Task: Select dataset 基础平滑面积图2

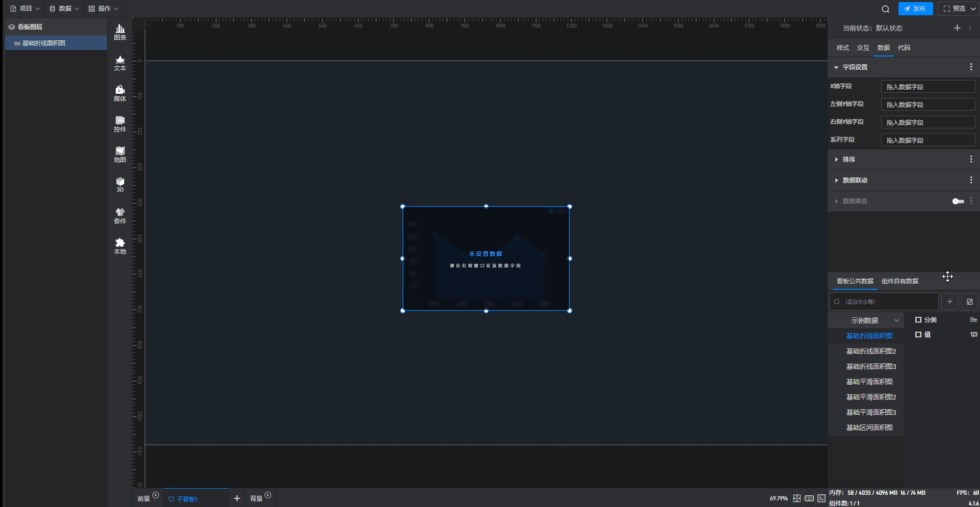Action: [x=871, y=397]
